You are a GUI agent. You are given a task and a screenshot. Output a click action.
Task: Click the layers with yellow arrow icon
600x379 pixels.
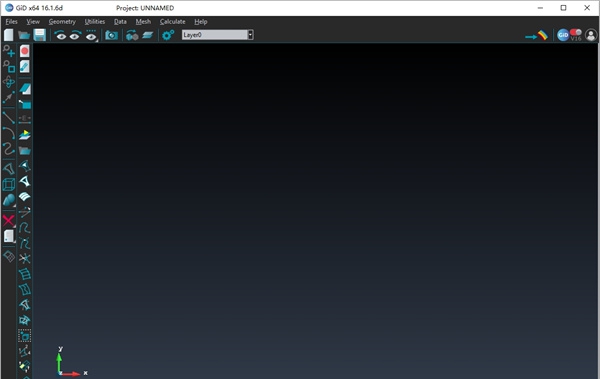(24, 135)
